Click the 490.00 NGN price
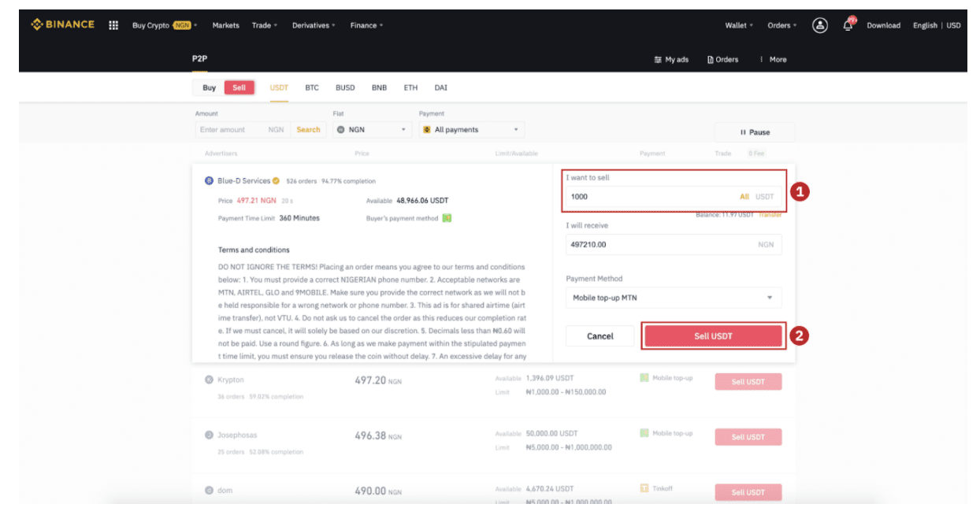The height and width of the screenshot is (515, 980). (x=378, y=491)
